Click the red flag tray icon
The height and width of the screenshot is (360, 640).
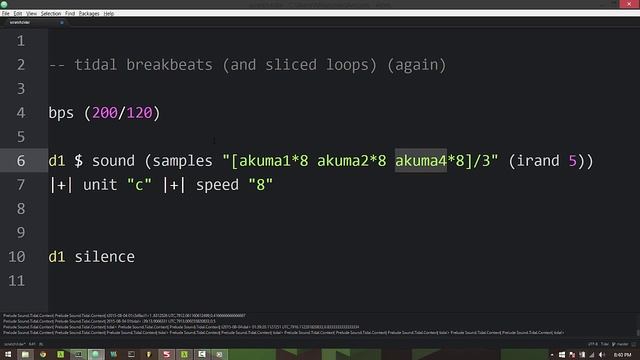[572, 355]
